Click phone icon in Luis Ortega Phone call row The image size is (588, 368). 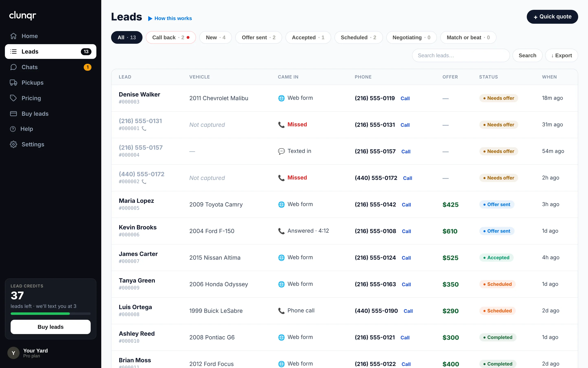point(281,311)
